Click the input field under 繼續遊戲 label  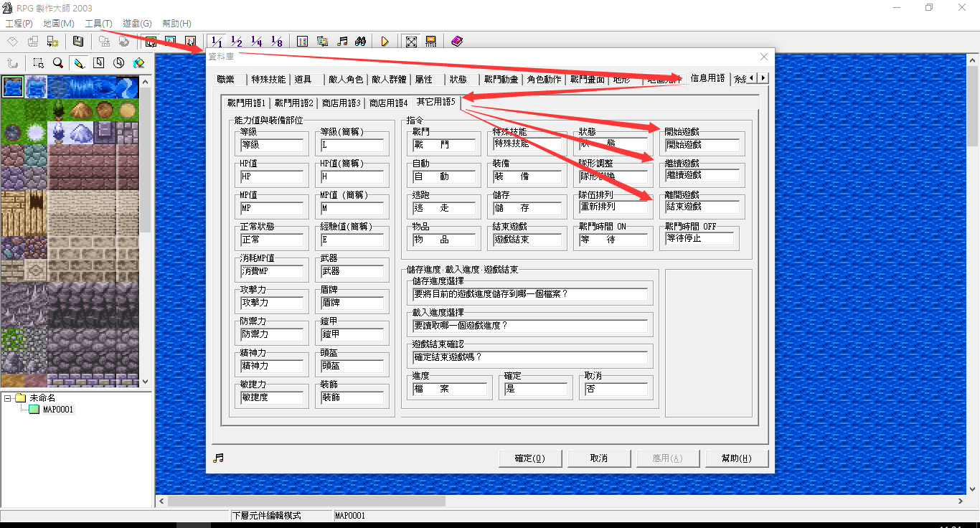(x=702, y=176)
